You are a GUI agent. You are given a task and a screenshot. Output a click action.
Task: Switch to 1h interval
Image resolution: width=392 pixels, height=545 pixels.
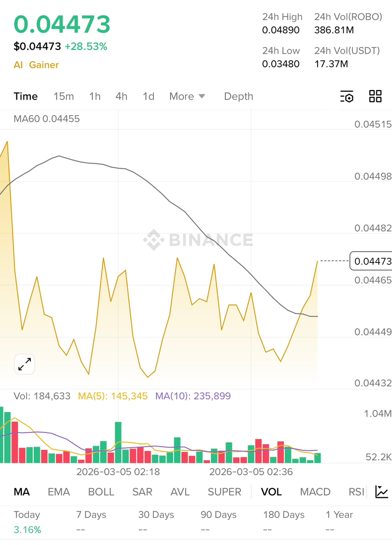pos(95,96)
